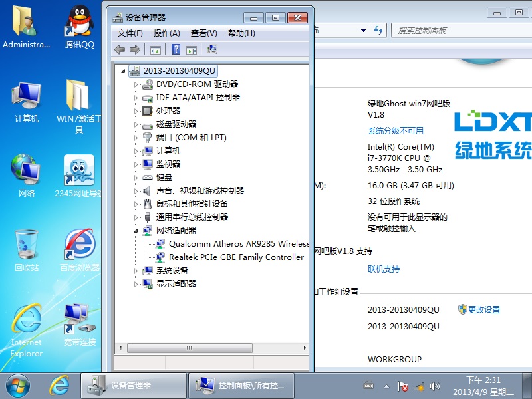Select the Internet Explorer desktop icon
The height and width of the screenshot is (399, 532).
coord(26,331)
